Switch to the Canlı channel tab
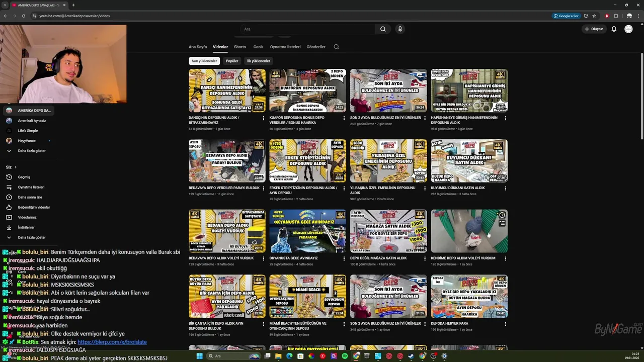Viewport: 644px width, 362px height. [x=258, y=47]
